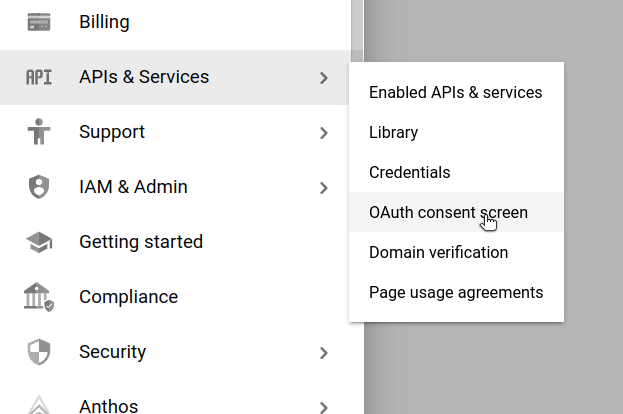Expand the Security submenu chevron

(x=323, y=352)
